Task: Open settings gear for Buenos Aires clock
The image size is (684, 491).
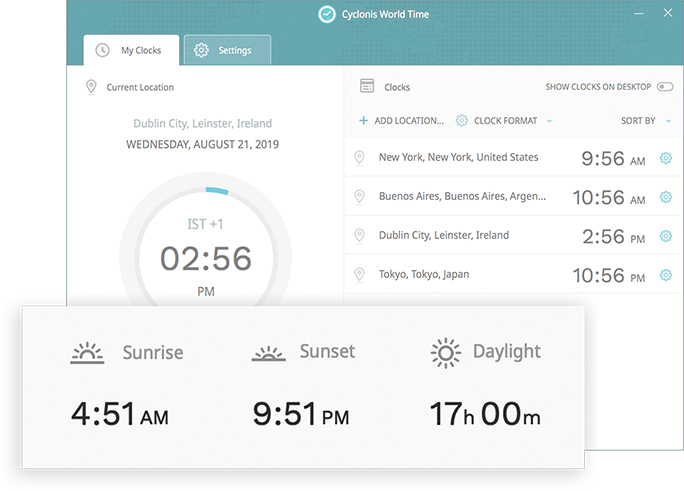Action: pos(666,197)
